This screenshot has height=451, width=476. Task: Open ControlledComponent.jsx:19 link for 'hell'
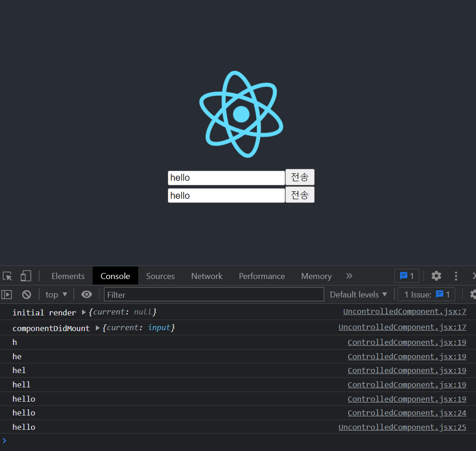pos(407,385)
